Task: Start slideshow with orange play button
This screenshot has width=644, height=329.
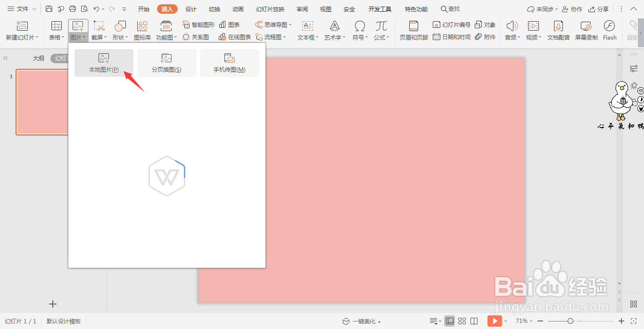Action: pyautogui.click(x=495, y=321)
